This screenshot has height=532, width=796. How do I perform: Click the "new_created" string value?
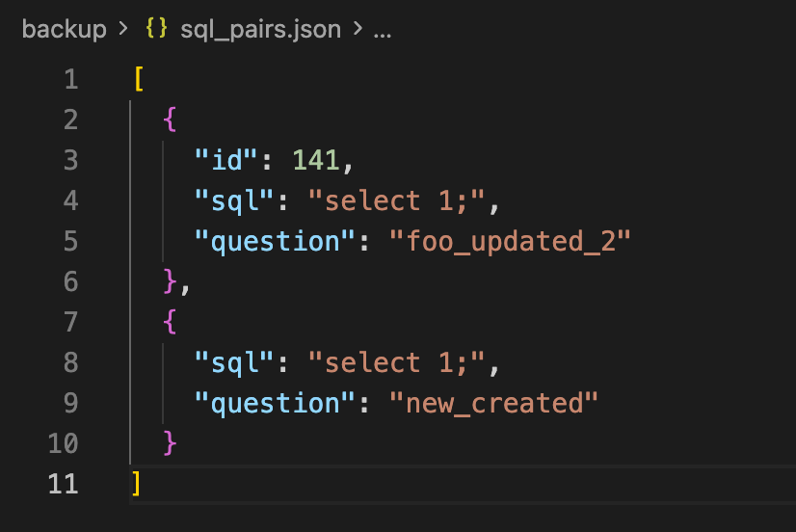pyautogui.click(x=494, y=403)
